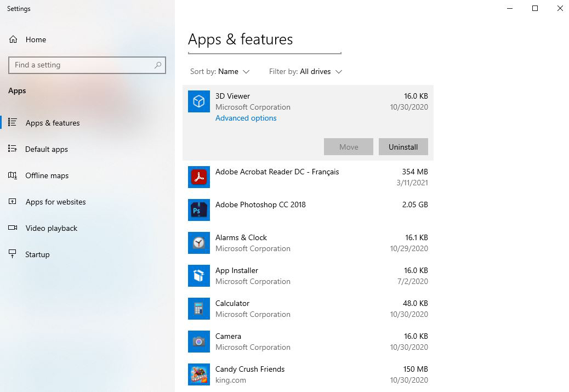Click the Apps category header in the sidebar
The width and height of the screenshot is (569, 392).
17,91
